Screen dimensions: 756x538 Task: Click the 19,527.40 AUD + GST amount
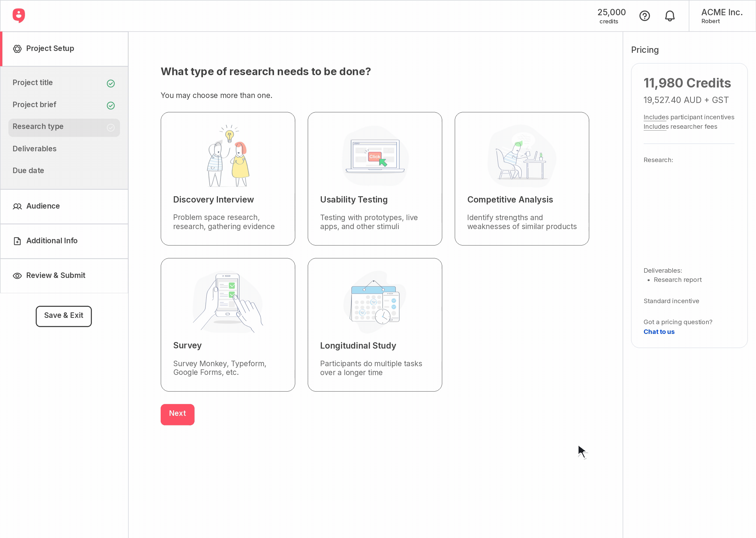pyautogui.click(x=686, y=100)
